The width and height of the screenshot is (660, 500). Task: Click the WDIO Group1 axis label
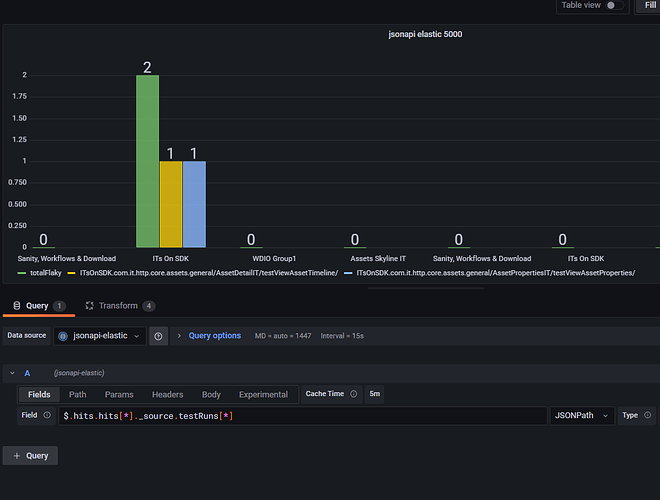click(x=274, y=258)
